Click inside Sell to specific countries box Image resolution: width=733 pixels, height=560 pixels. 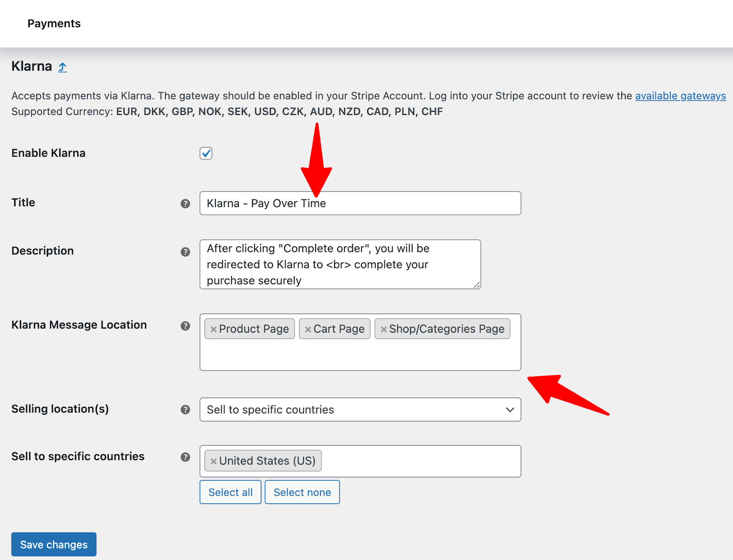point(421,461)
